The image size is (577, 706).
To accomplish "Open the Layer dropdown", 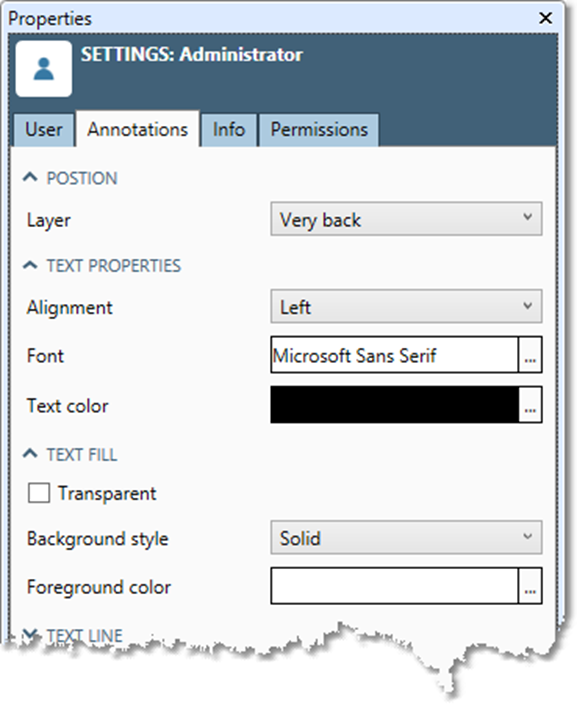I will pyautogui.click(x=406, y=219).
